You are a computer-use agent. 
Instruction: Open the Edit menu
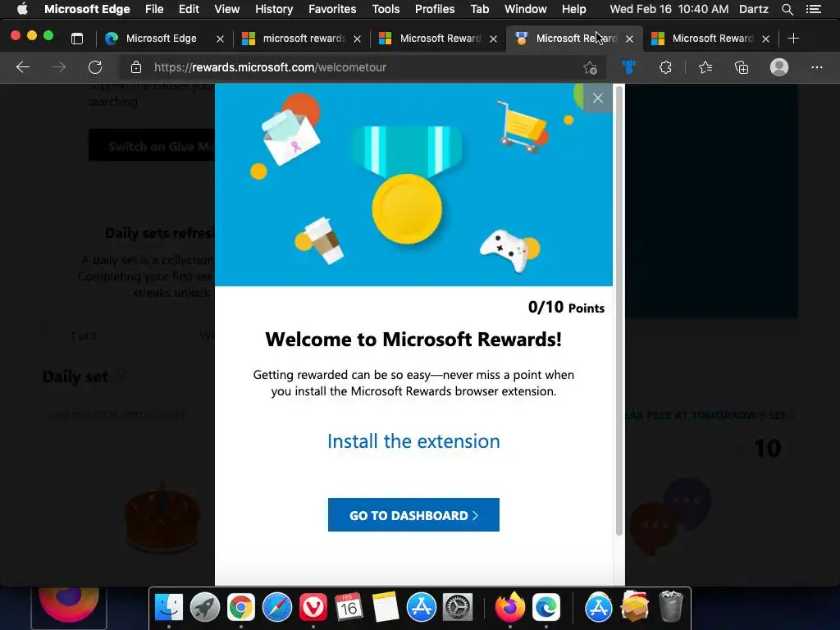point(189,9)
